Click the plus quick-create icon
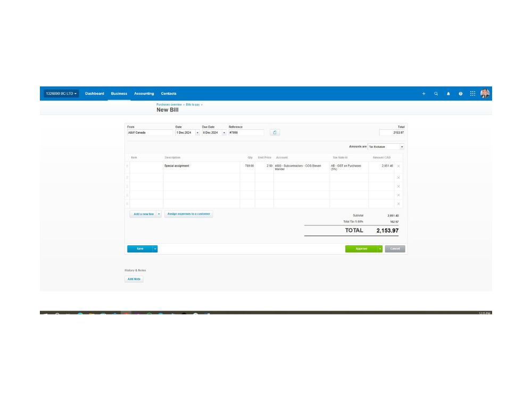The image size is (532, 399). 423,94
